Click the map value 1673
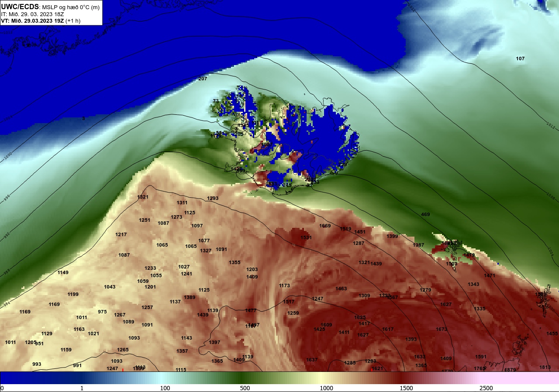This screenshot has height=392, width=559. coord(442,329)
